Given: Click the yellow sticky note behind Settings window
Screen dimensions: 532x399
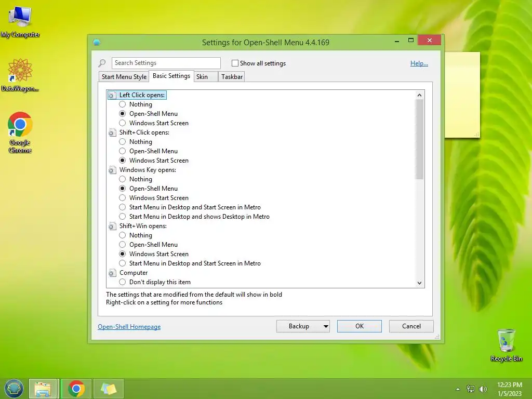Looking at the screenshot, I should (x=462, y=95).
